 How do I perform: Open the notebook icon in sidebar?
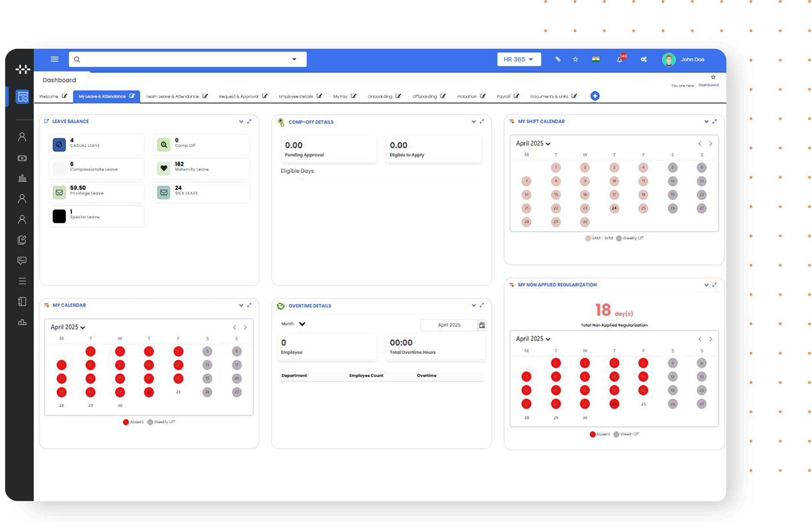click(x=22, y=302)
